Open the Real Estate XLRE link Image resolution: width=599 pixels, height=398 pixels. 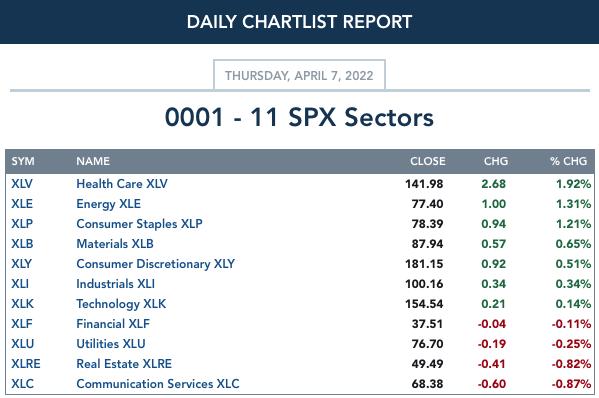(124, 364)
